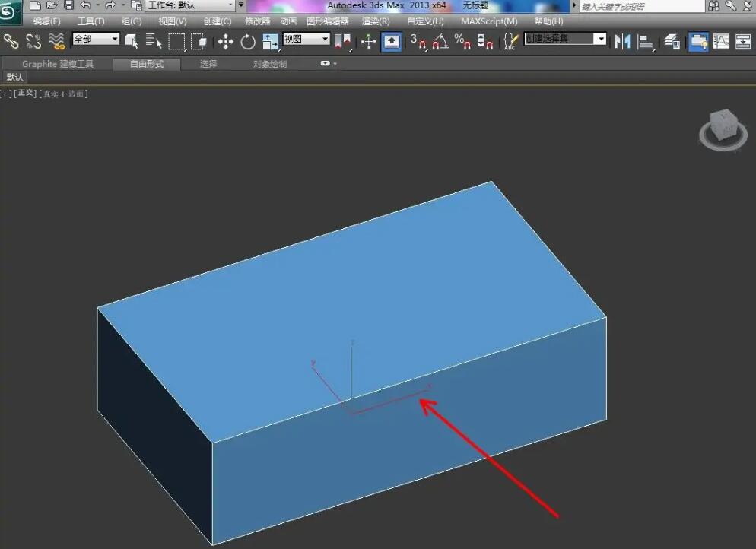
Task: Click the 默认 button below the ribbon
Action: [x=14, y=77]
